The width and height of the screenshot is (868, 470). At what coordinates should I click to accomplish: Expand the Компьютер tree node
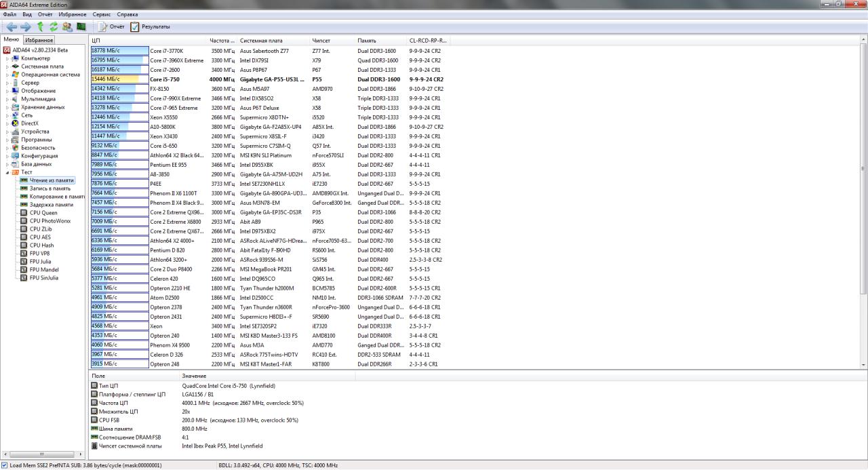[x=8, y=58]
